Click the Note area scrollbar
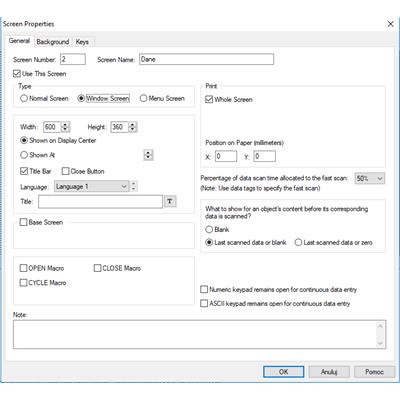 click(380, 335)
